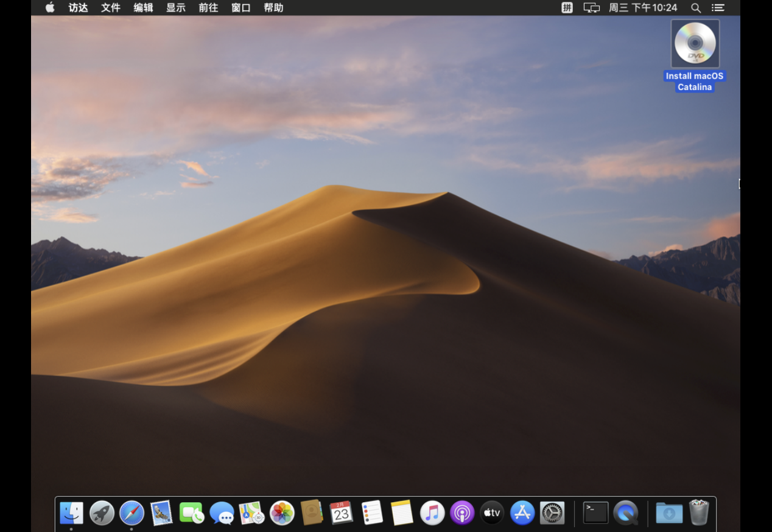Open Music app in Dock
The width and height of the screenshot is (772, 532).
point(432,513)
